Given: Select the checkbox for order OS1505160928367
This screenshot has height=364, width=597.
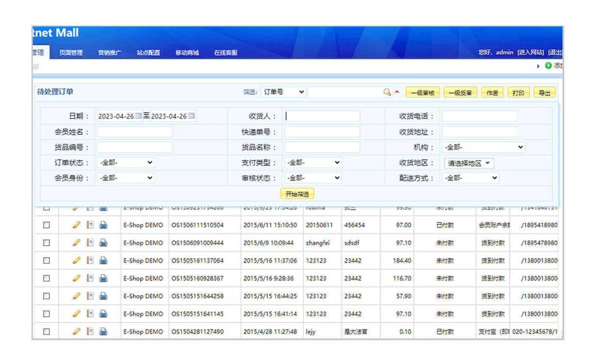Looking at the screenshot, I should [x=46, y=278].
